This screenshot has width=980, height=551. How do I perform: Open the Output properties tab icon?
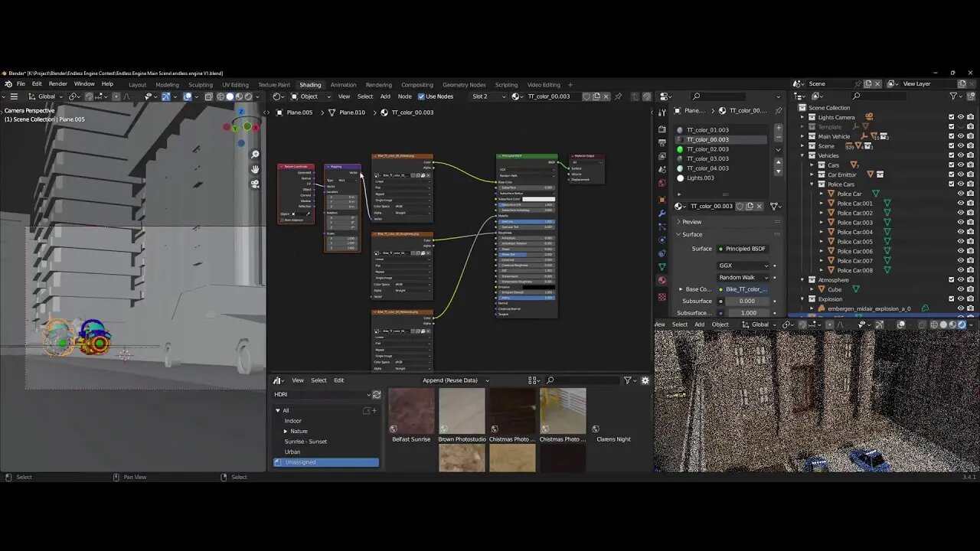(662, 143)
